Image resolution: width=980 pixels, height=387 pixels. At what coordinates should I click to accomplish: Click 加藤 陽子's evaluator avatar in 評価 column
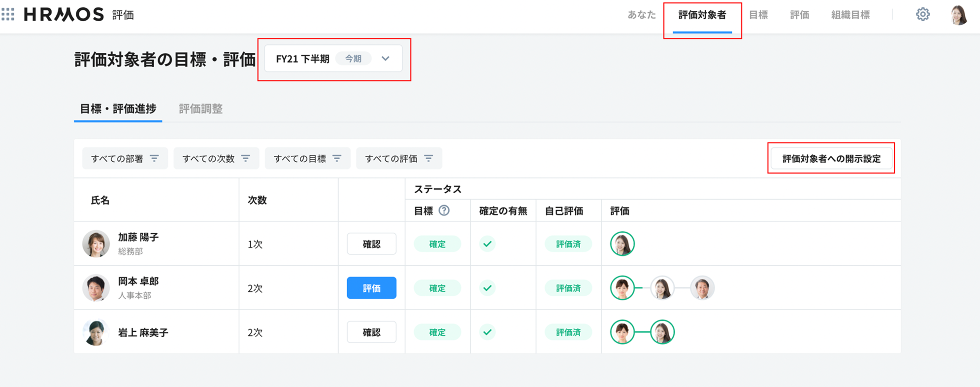(x=622, y=244)
